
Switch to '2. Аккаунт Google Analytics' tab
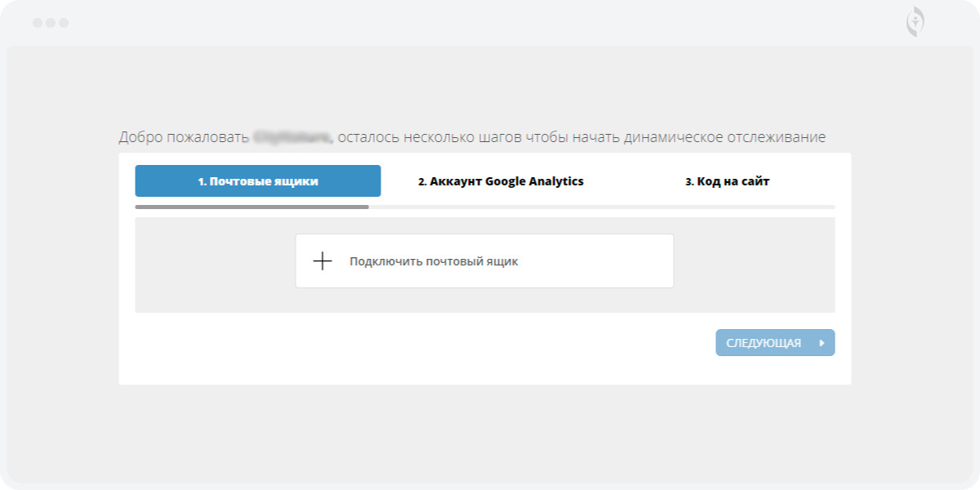pyautogui.click(x=501, y=181)
